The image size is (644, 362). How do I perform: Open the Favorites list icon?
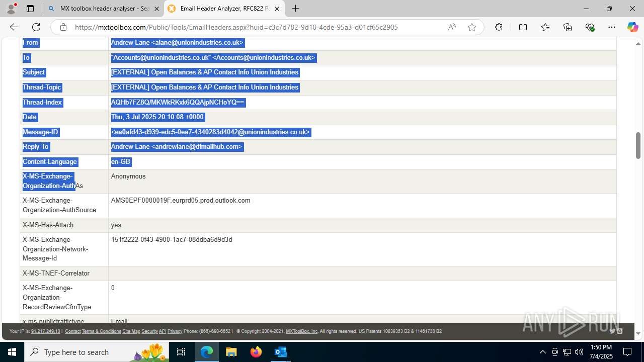[x=545, y=27]
